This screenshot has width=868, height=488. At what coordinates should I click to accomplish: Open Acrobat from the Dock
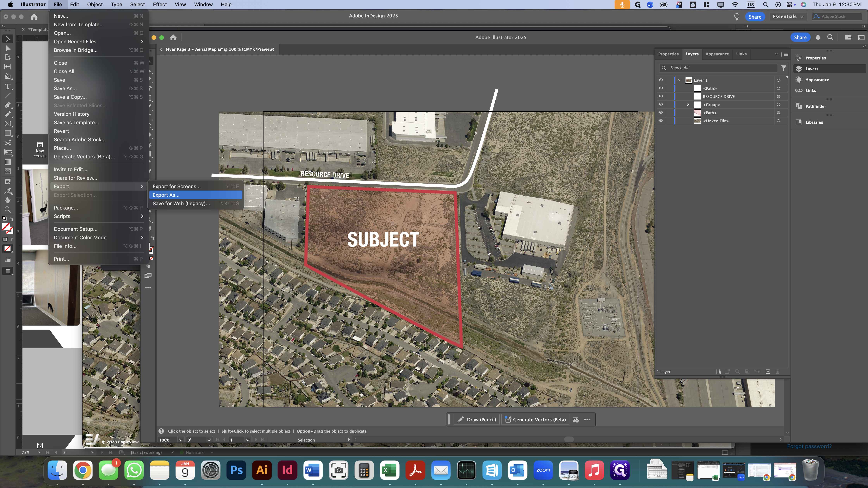coord(415,470)
